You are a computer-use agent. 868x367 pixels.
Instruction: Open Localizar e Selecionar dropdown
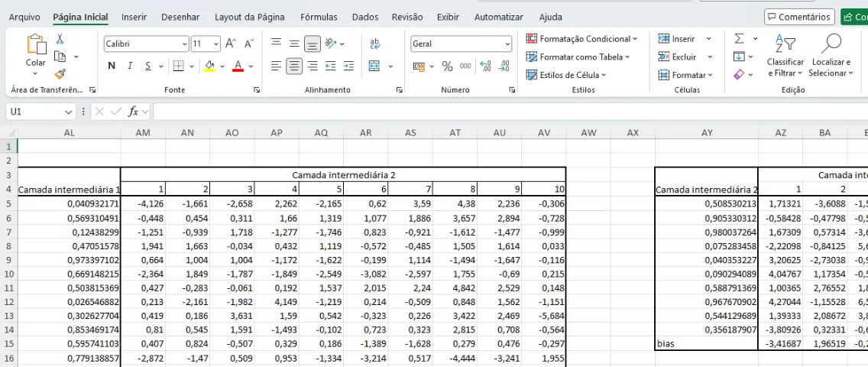pyautogui.click(x=831, y=55)
